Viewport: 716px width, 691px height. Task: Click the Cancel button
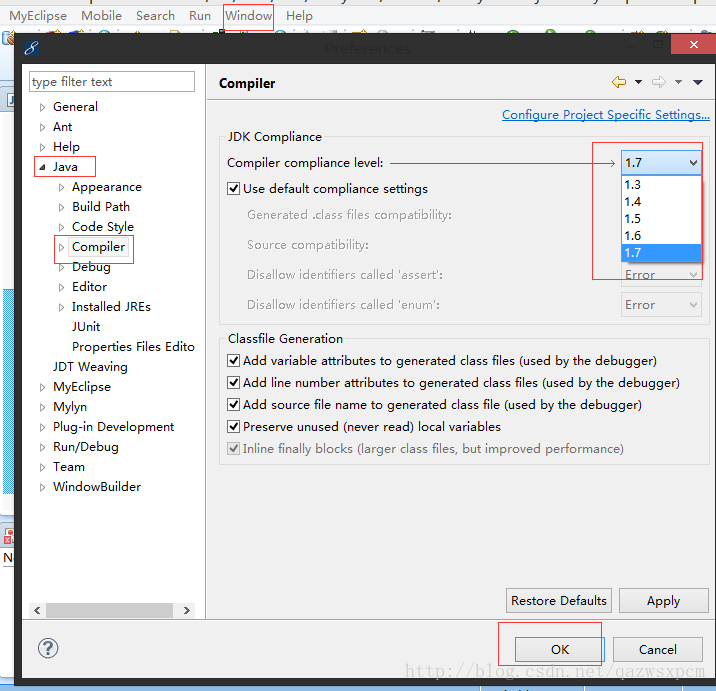pos(658,649)
